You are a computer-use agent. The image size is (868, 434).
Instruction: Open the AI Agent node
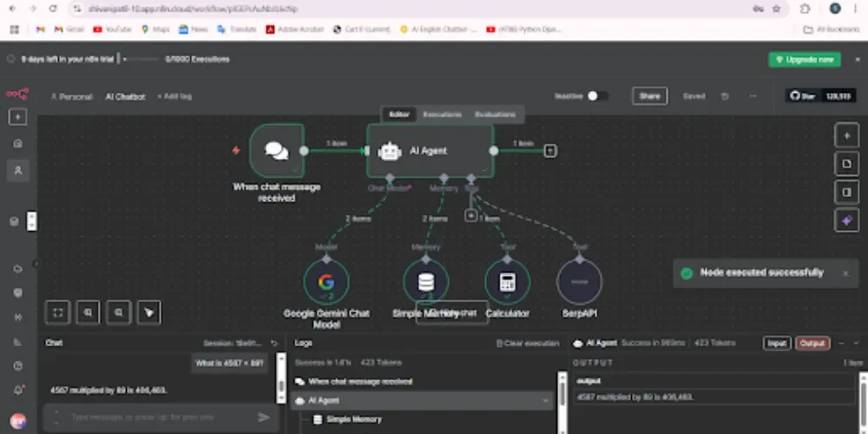[430, 150]
